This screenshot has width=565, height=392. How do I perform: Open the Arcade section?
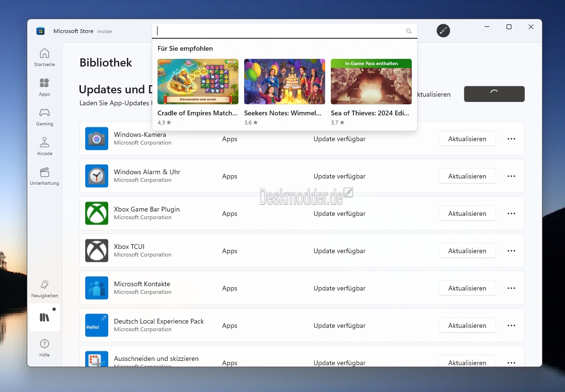pos(45,146)
